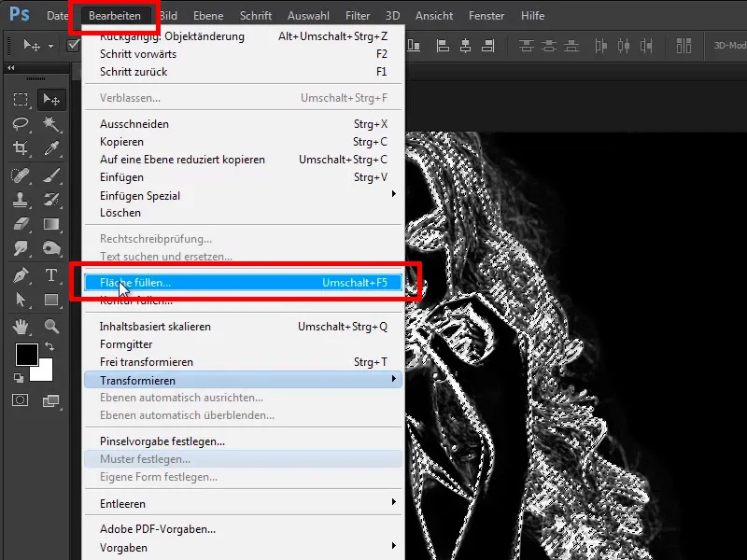
Task: Click the align horizontal centers icon
Action: pyautogui.click(x=465, y=46)
